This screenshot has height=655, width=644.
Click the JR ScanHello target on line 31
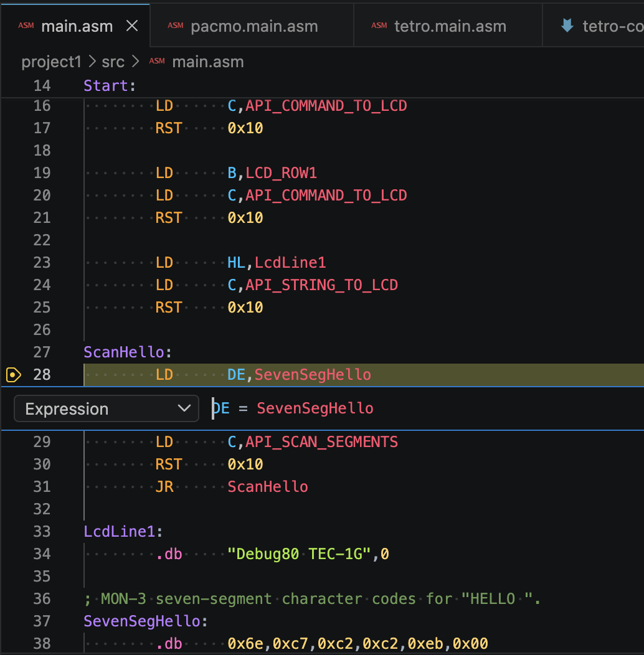tap(268, 487)
